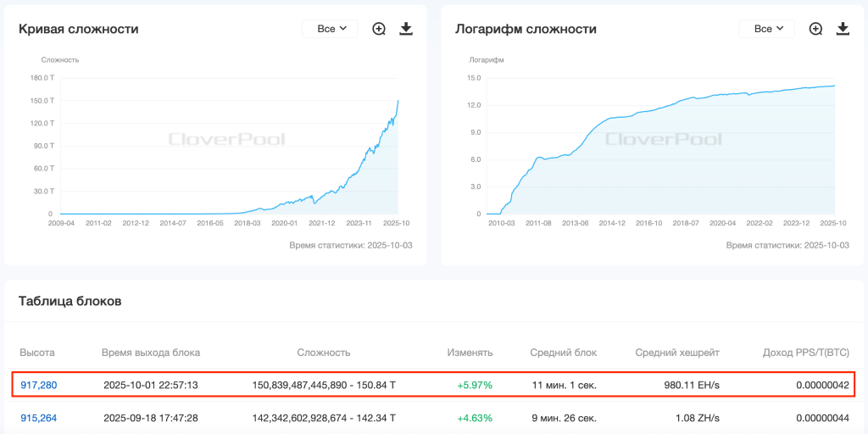Viewport: 868px width, 434px height.
Task: Select the +5.97% change value
Action: [x=475, y=385]
